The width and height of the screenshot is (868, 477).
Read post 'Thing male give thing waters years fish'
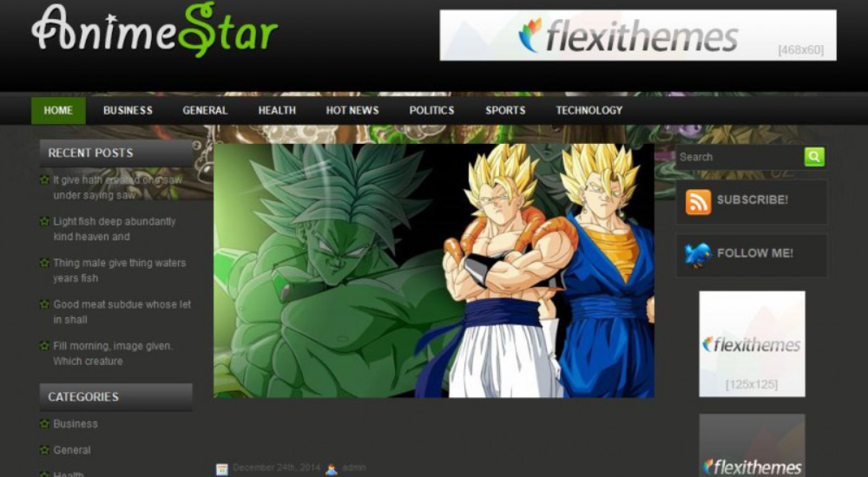point(119,271)
